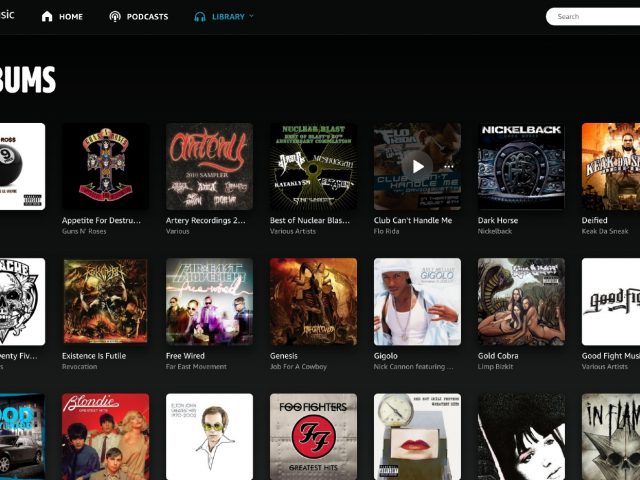The width and height of the screenshot is (640, 480).
Task: Click the Revocation artist link
Action: [80, 367]
